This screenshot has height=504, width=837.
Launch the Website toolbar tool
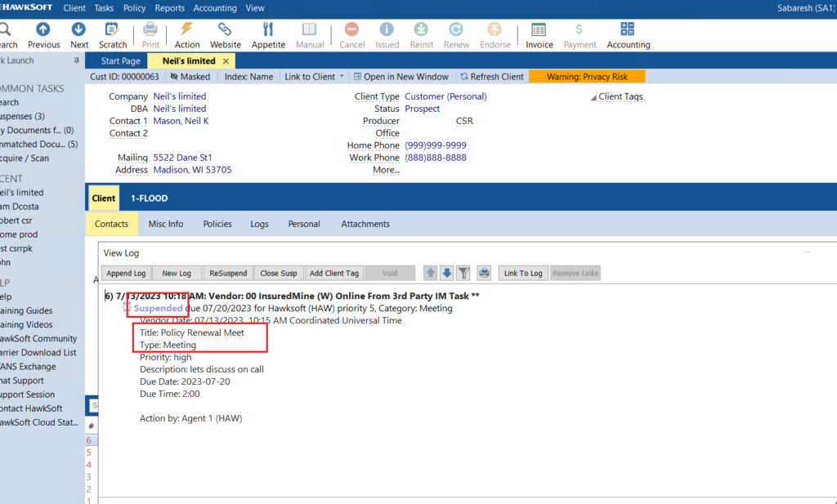click(226, 35)
